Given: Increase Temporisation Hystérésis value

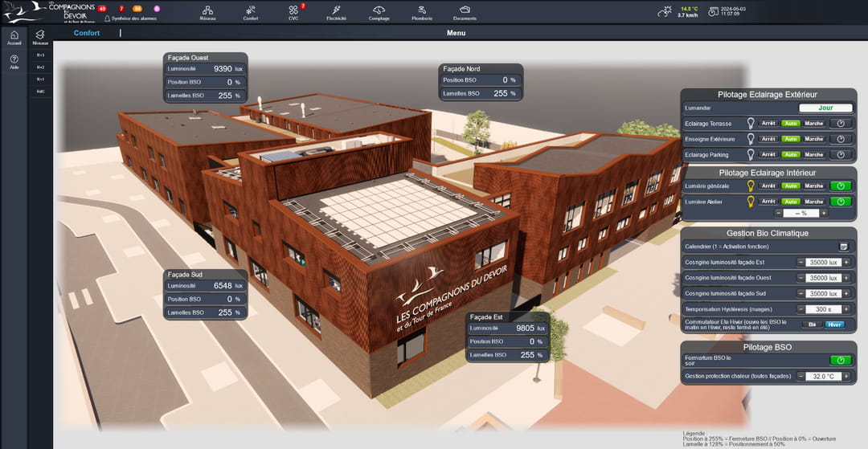Looking at the screenshot, I should (x=846, y=309).
